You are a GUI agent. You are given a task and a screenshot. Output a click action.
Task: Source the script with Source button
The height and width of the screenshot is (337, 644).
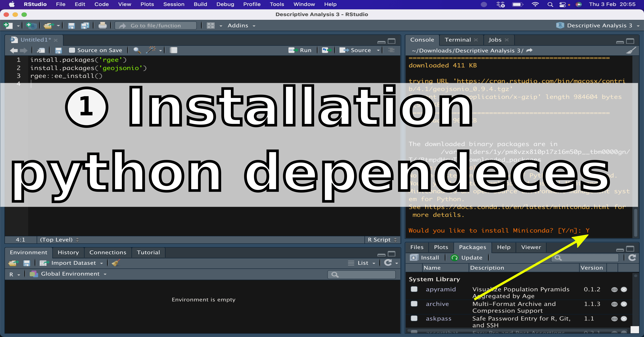355,50
